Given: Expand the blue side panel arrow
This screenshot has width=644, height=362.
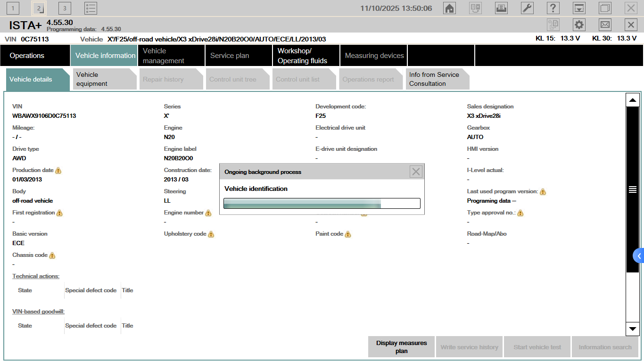Looking at the screenshot, I should pyautogui.click(x=639, y=256).
